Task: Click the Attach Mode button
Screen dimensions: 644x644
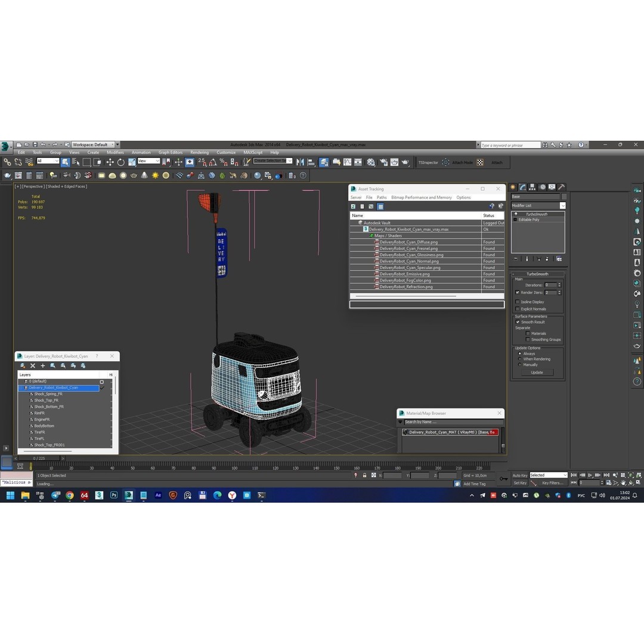Action: click(463, 163)
